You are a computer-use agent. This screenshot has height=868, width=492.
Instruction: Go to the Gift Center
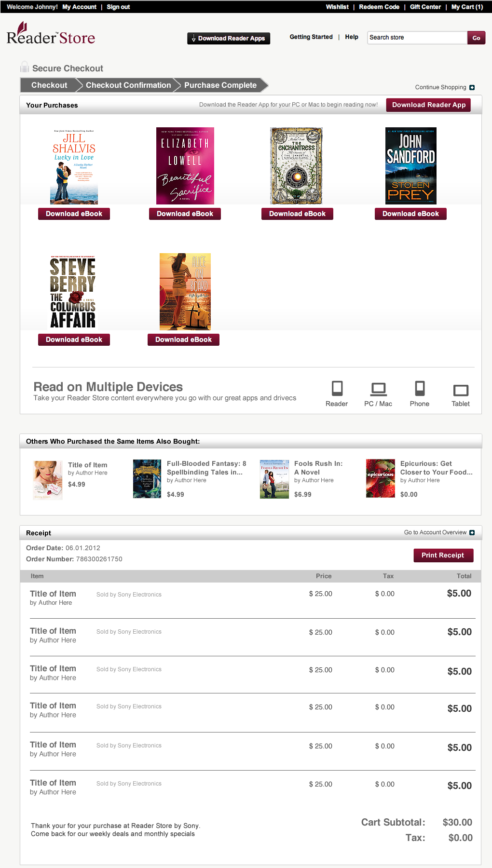coord(425,7)
